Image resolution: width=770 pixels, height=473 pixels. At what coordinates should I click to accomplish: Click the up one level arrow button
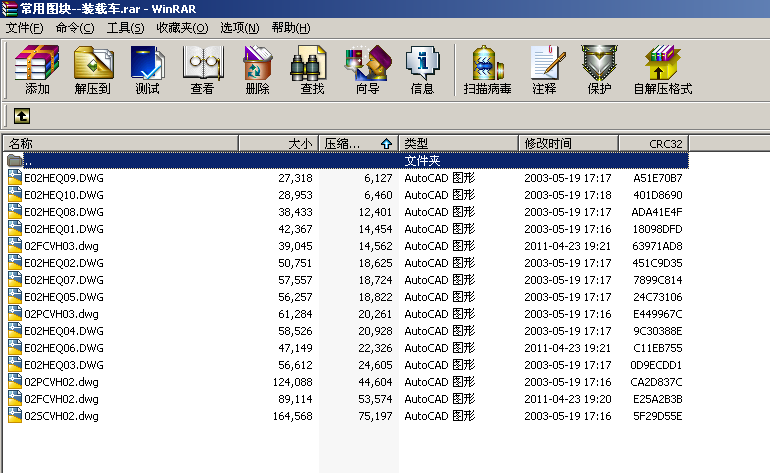coord(22,116)
